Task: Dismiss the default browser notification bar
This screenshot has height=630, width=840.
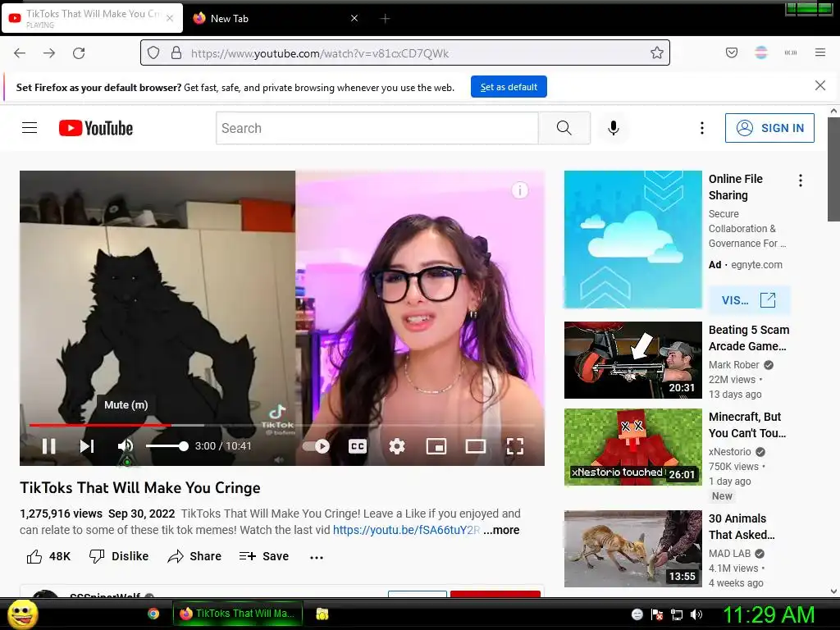Action: tap(820, 85)
